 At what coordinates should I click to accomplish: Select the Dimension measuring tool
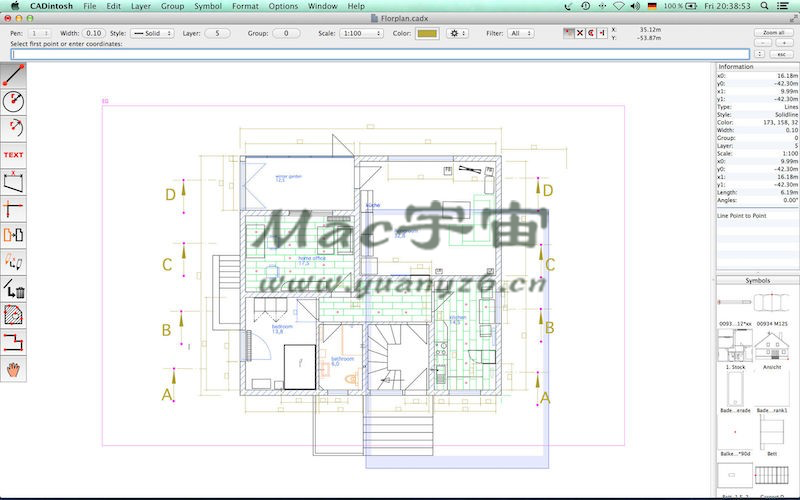(x=13, y=182)
